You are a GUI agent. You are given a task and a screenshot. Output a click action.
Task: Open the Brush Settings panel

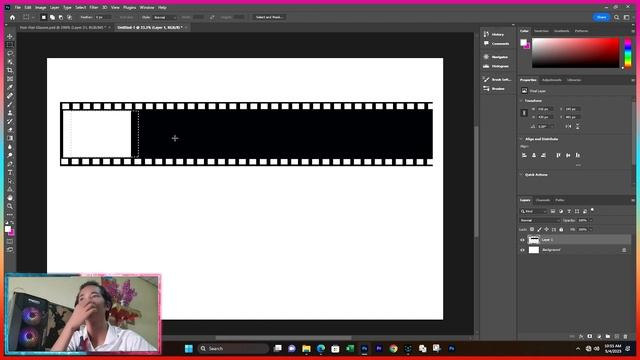coord(497,79)
